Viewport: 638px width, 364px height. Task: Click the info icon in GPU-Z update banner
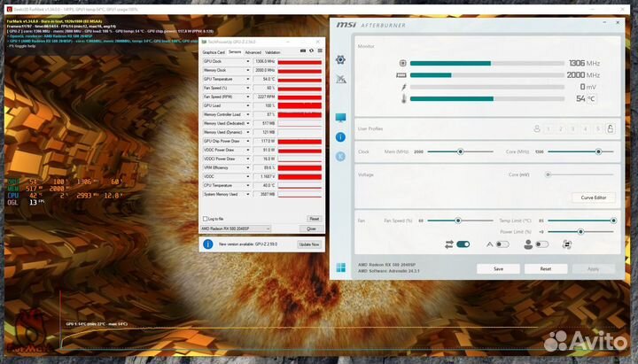(x=208, y=244)
